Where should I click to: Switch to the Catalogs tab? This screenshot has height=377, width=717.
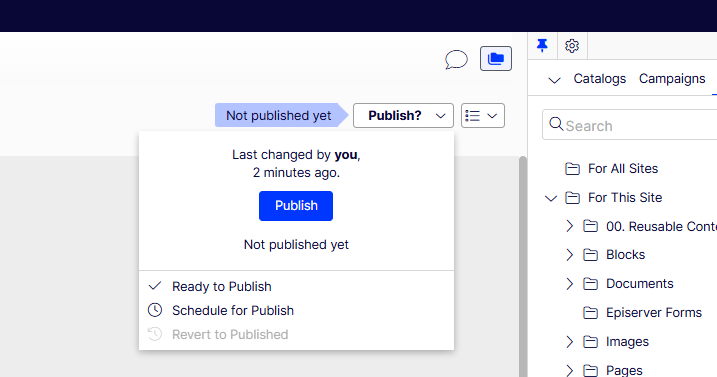tap(599, 79)
